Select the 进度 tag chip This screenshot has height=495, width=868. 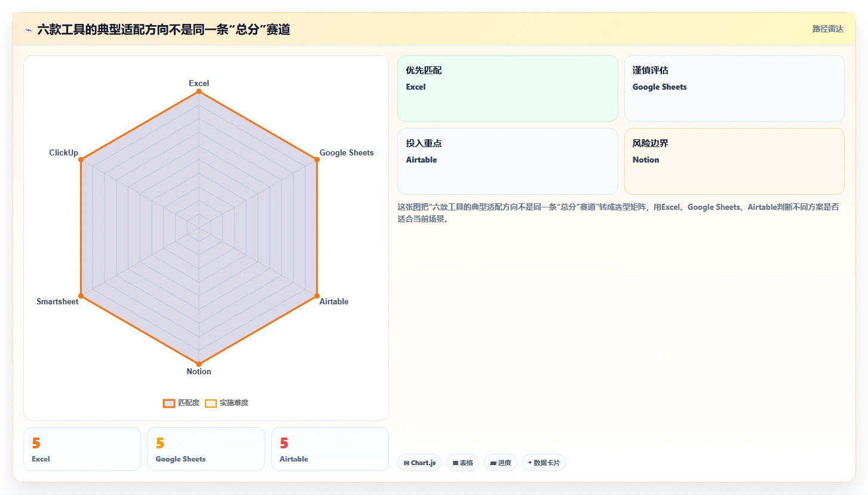(x=501, y=463)
